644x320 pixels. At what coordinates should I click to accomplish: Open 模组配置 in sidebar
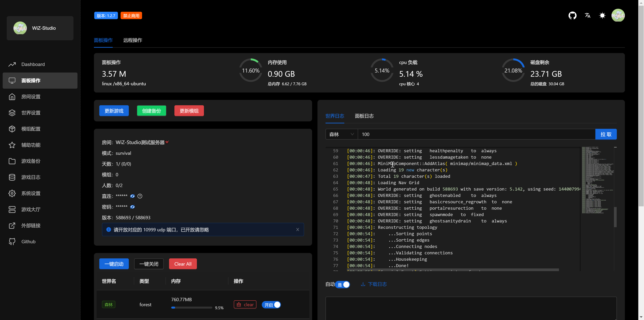coord(31,129)
